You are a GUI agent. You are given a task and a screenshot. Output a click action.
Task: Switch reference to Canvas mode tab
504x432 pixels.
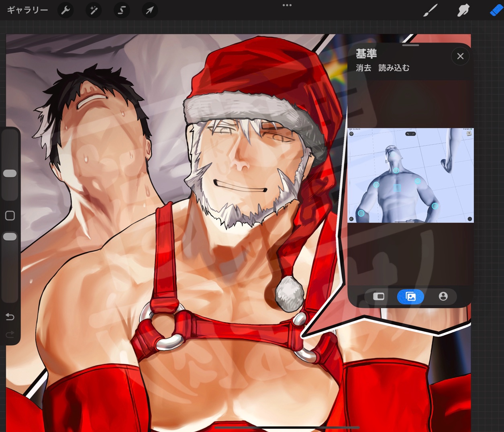(x=378, y=297)
